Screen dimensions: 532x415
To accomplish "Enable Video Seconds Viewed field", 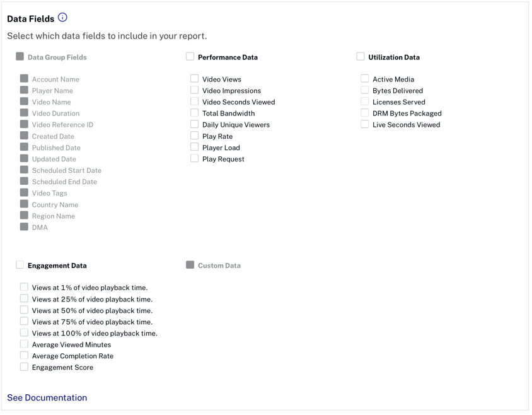I will pos(194,102).
